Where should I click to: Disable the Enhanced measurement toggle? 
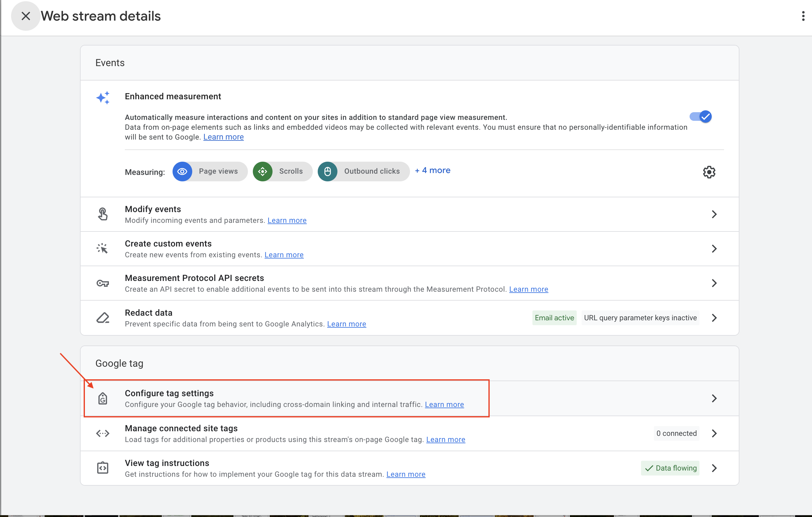tap(701, 116)
